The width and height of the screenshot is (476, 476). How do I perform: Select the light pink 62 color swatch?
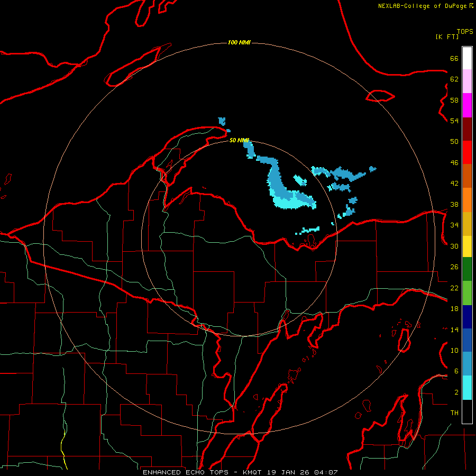tap(467, 81)
